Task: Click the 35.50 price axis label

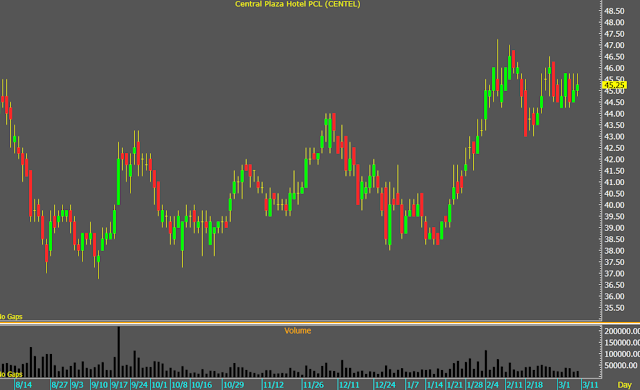Action: pos(614,308)
